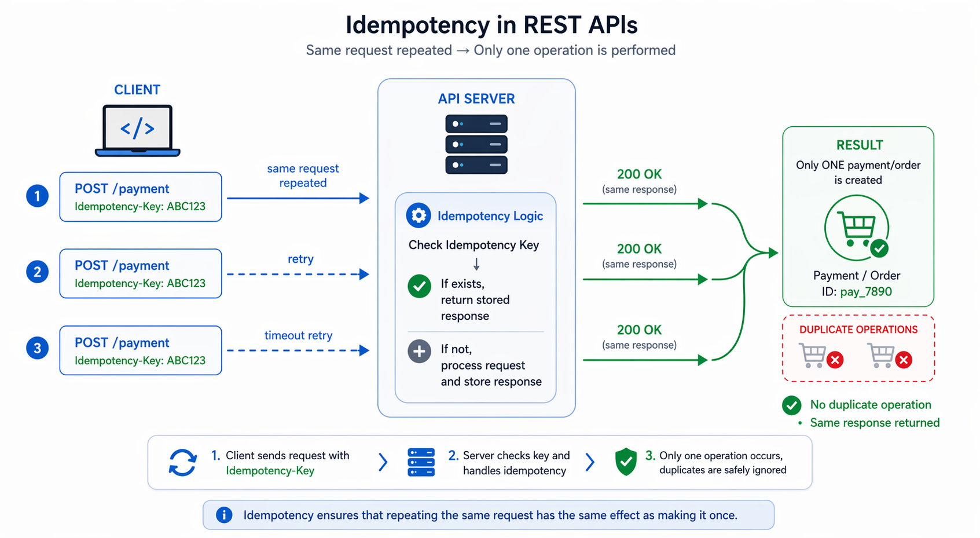This screenshot has width=980, height=538.
Task: Click "Idempotency-Key: ABC123" in request card 1
Action: tap(140, 206)
